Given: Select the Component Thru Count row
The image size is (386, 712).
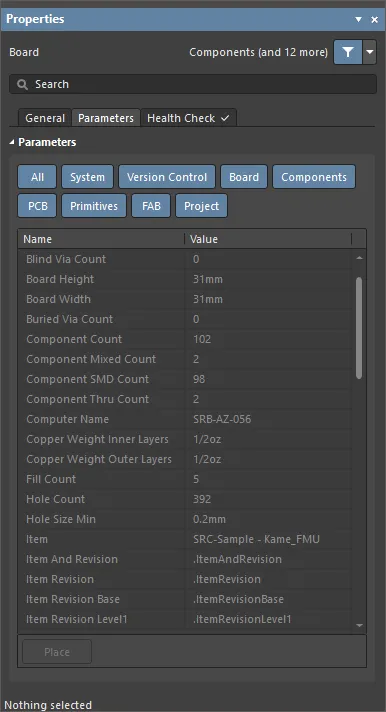Looking at the screenshot, I should 185,399.
